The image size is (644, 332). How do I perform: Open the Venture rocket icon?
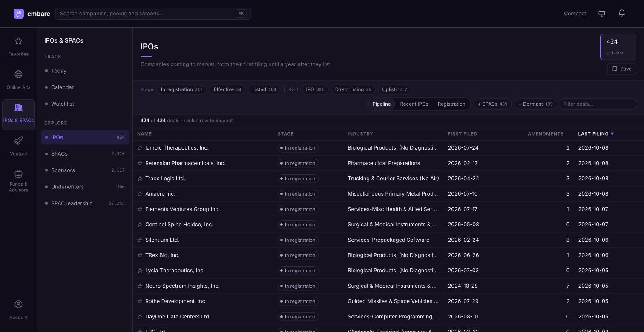[18, 141]
